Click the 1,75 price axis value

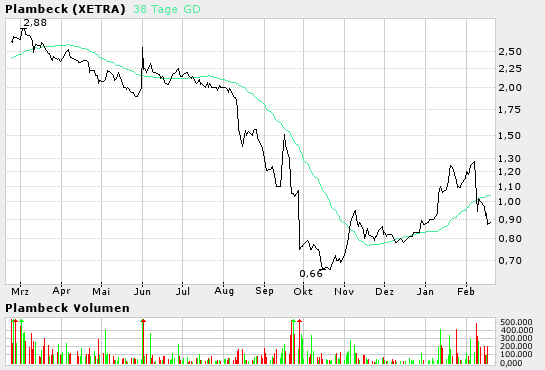coord(510,110)
